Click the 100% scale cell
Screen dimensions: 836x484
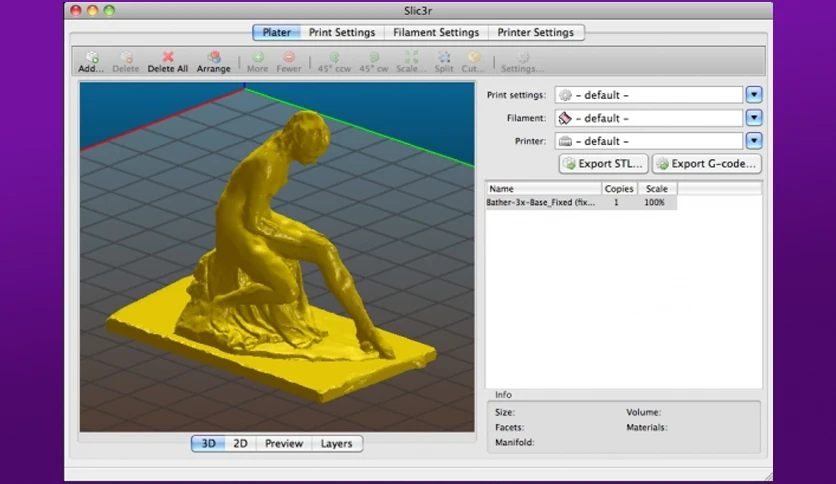654,203
